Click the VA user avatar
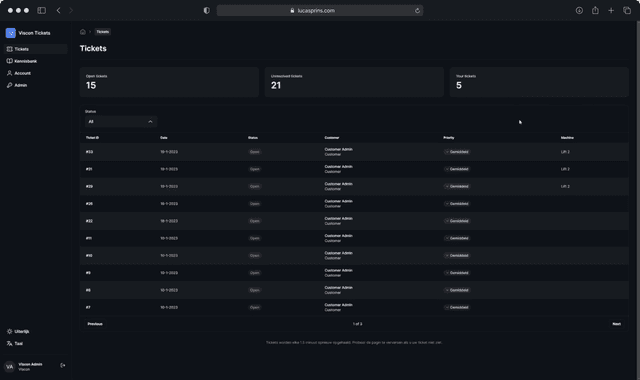Screen dimensions: 640x380 9,367
